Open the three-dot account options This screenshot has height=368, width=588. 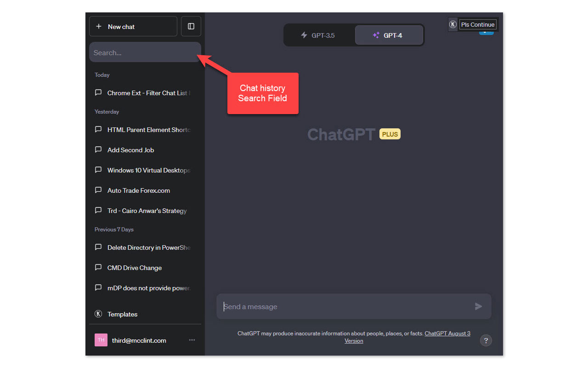(192, 340)
